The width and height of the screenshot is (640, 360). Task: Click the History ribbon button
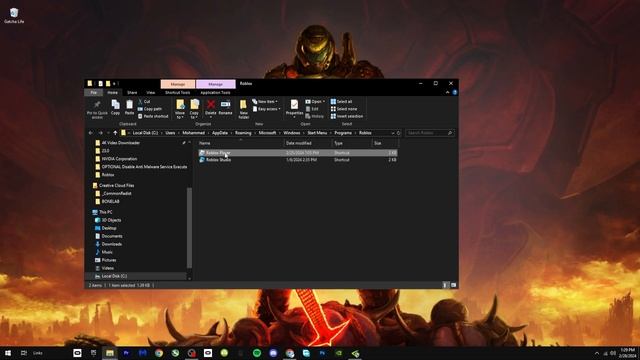(x=315, y=116)
